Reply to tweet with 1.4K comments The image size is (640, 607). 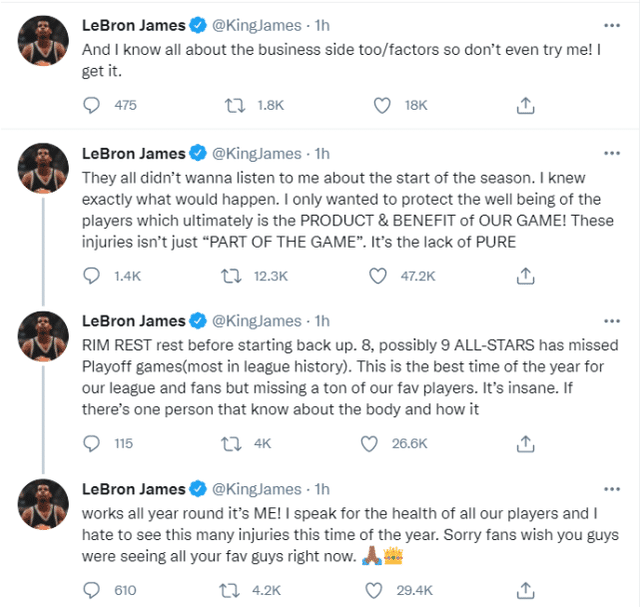pos(91,276)
